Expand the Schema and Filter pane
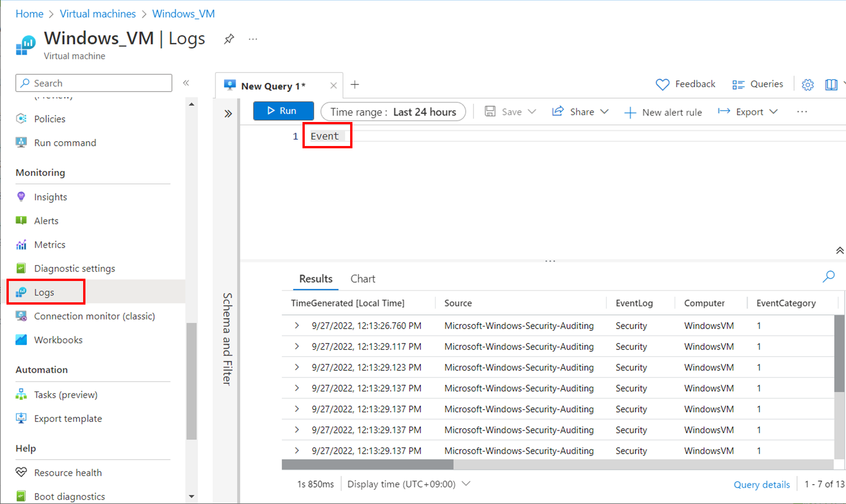 click(x=228, y=114)
